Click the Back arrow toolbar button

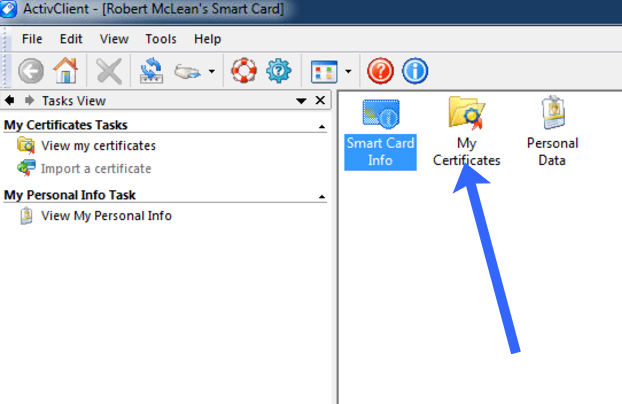click(x=31, y=71)
